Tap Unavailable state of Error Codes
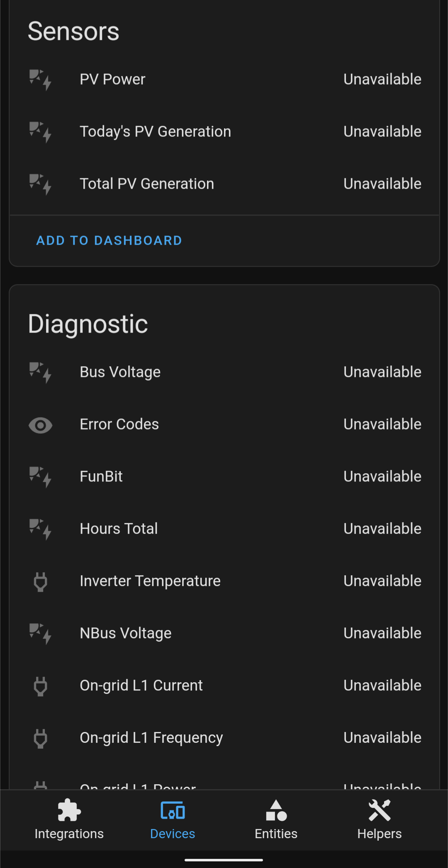The height and width of the screenshot is (868, 448). pyautogui.click(x=382, y=424)
